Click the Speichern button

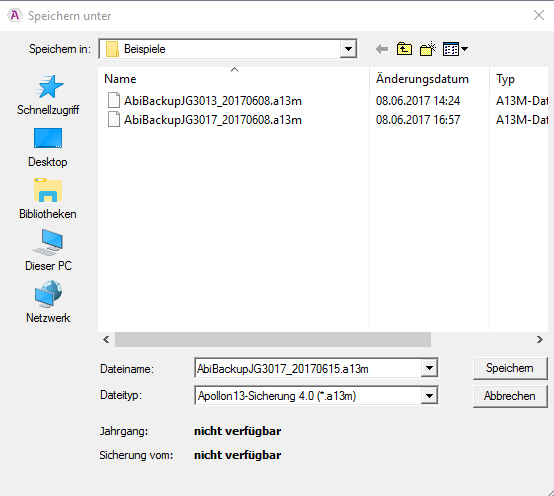tap(510, 368)
